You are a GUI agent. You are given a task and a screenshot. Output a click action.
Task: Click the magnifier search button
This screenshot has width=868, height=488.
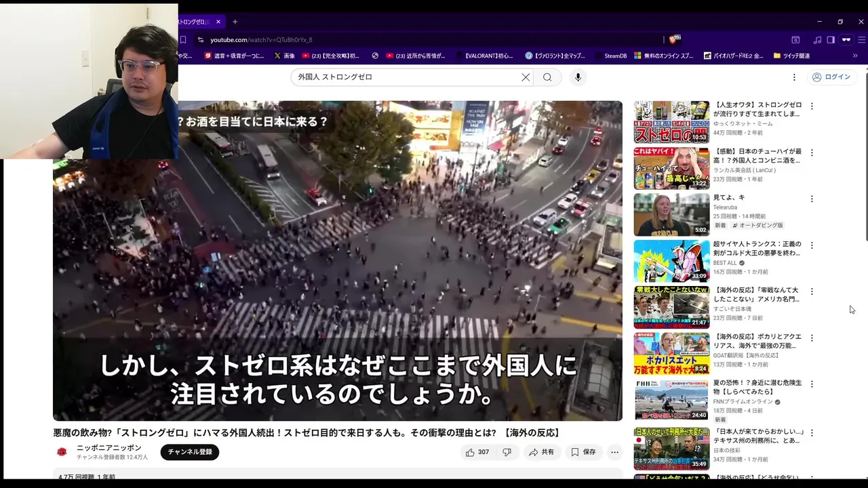pos(547,77)
